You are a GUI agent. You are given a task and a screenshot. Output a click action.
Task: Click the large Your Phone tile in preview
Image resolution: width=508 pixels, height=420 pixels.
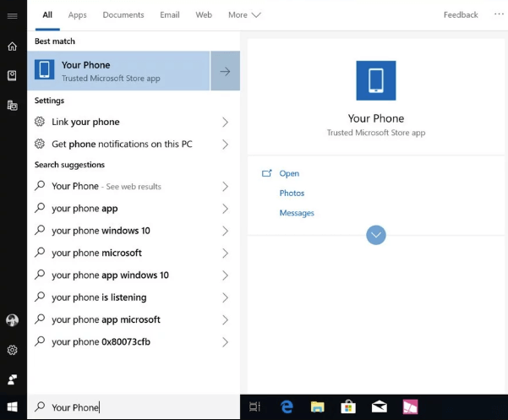pyautogui.click(x=376, y=80)
